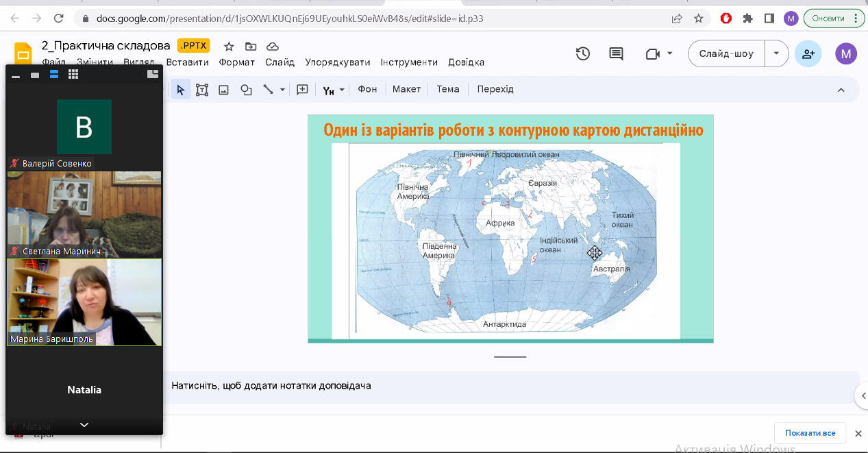This screenshot has height=453, width=868.
Task: Select the line tool
Action: 268,90
